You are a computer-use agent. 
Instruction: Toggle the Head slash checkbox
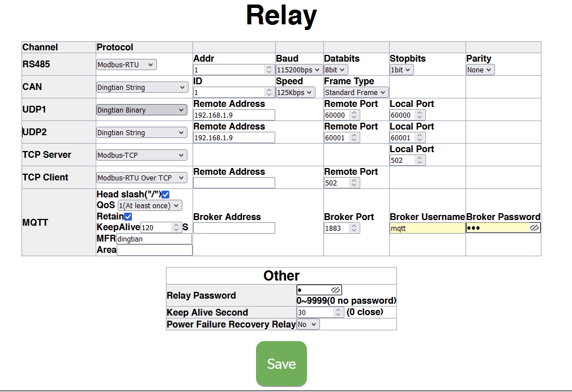pos(165,195)
